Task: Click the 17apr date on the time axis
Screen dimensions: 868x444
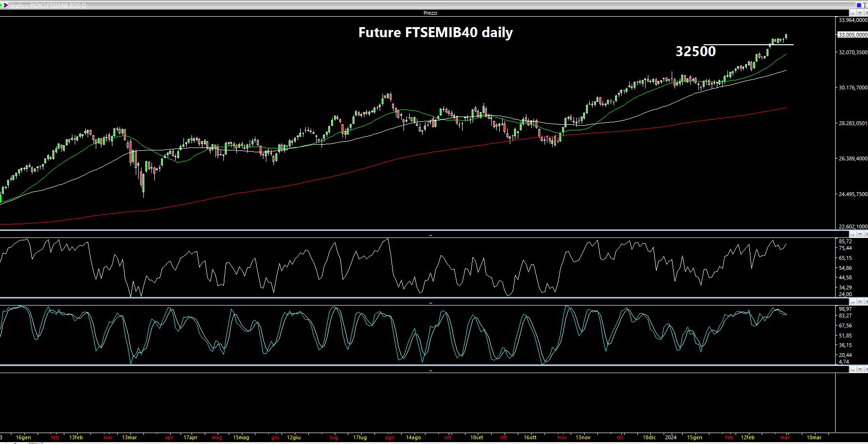Action: pyautogui.click(x=190, y=437)
